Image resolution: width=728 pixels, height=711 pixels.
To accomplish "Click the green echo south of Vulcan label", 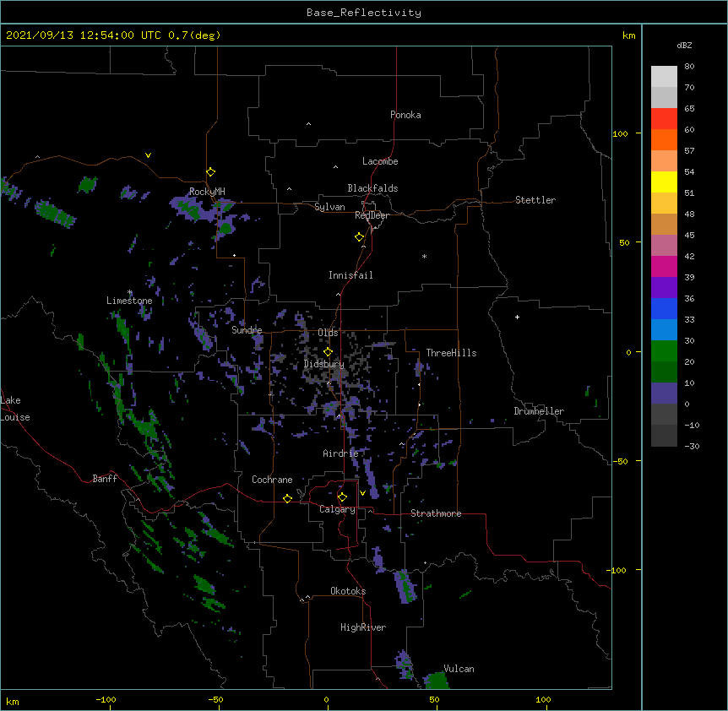I will (437, 681).
